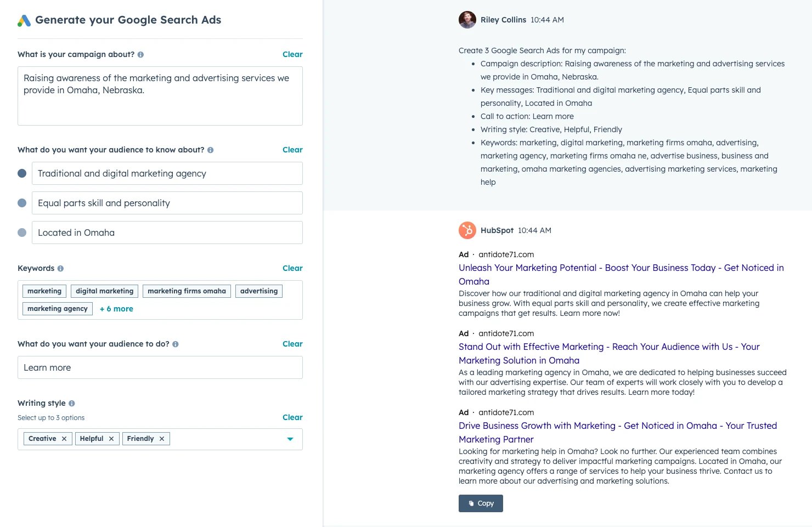Select the digital marketing keyword tag
Screen dimensions: 812x527
coord(104,291)
